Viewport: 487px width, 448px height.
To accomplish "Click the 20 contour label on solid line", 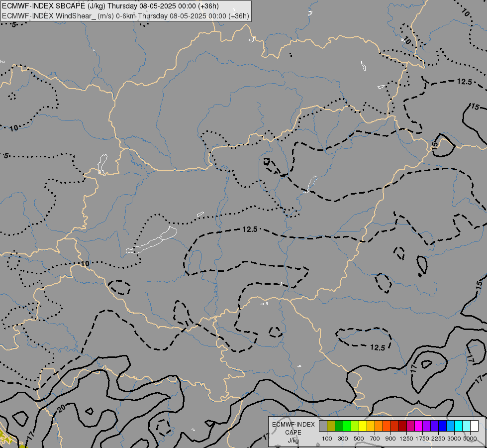I will [62, 408].
